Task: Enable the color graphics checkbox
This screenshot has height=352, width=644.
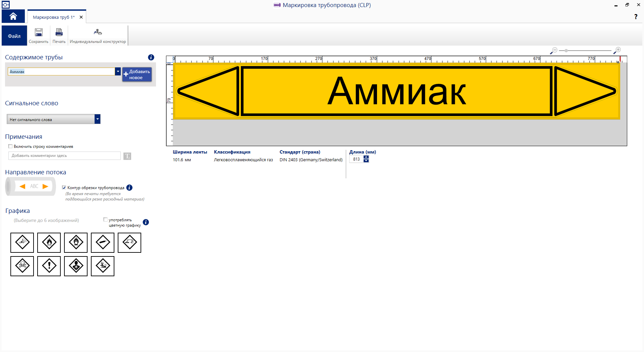Action: point(105,220)
